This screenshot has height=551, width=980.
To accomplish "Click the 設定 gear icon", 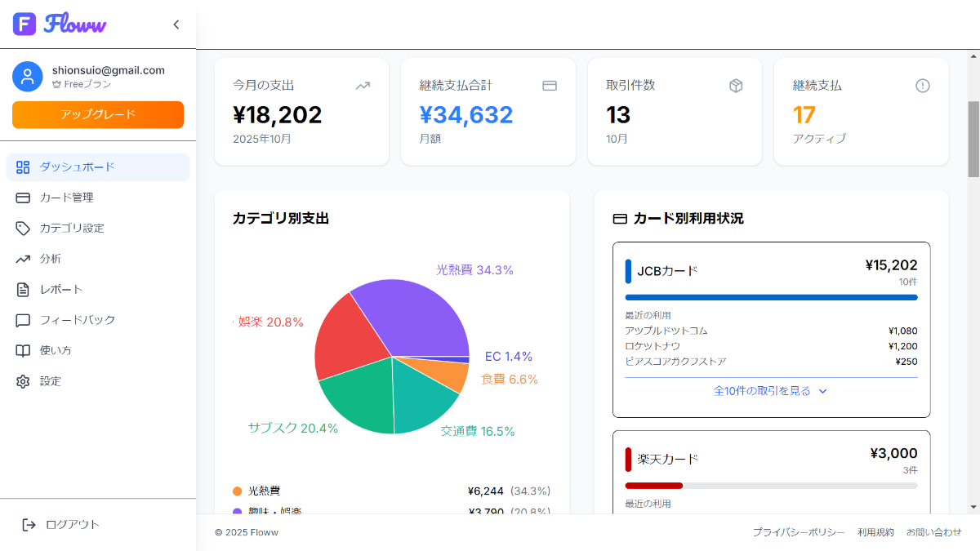I will 23,381.
